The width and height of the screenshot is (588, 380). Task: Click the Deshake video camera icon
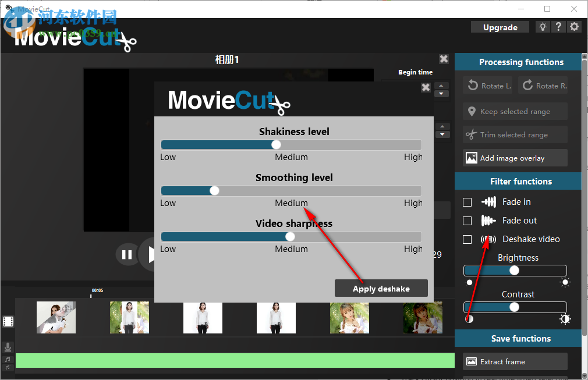[488, 239]
